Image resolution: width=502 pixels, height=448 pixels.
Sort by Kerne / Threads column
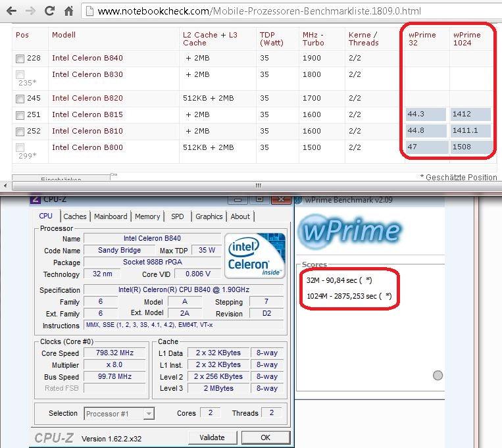click(363, 39)
